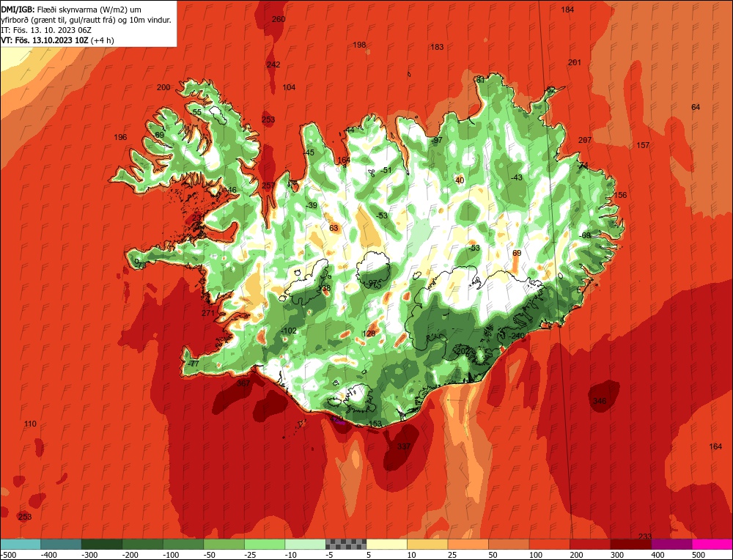Click the pale yellow swatch between 5 and 10
Viewport: 733px width, 560px height.
pyautogui.click(x=386, y=544)
